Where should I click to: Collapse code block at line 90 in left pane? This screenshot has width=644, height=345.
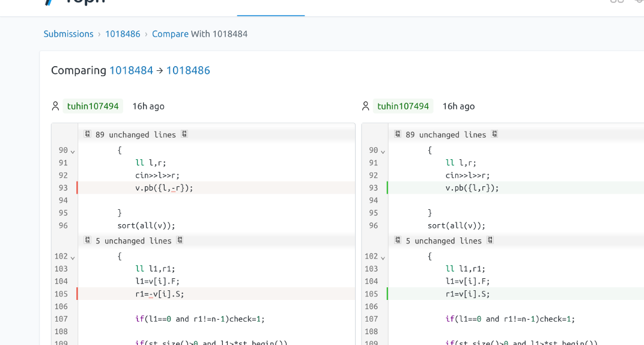pos(73,151)
